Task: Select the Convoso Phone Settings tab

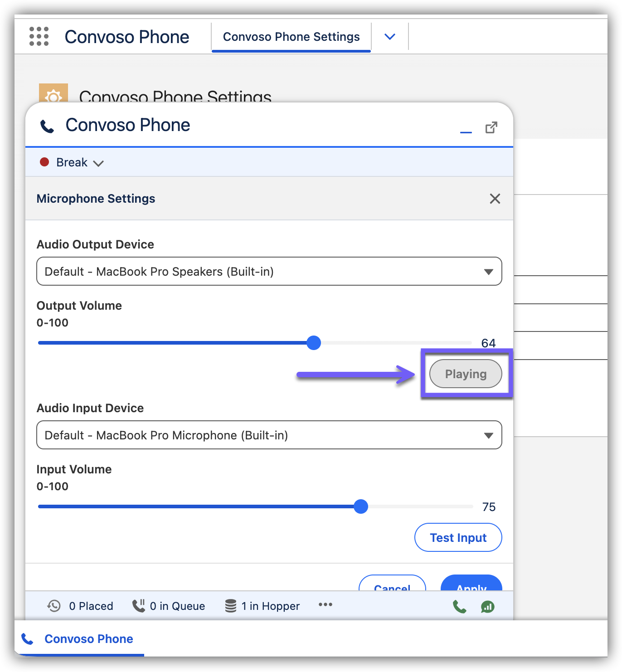Action: tap(291, 37)
